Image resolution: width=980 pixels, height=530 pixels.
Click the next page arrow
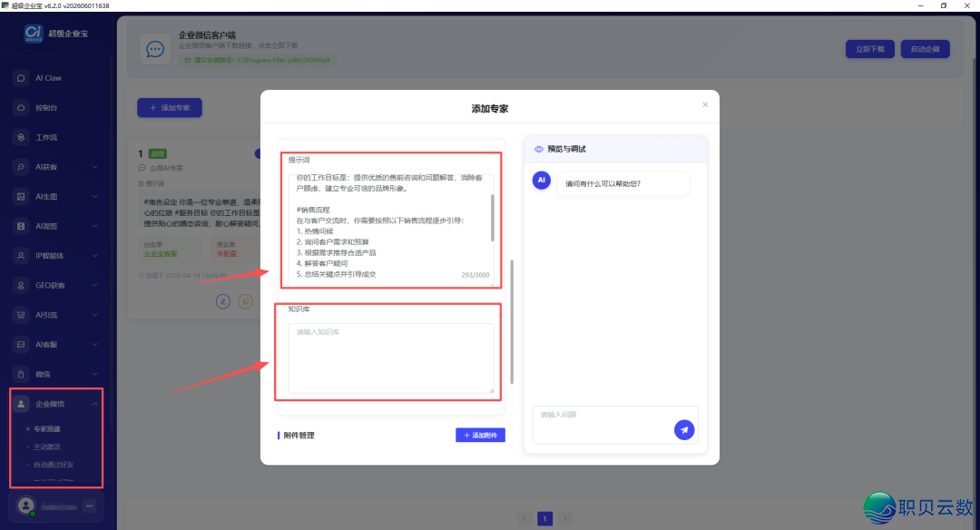[x=565, y=519]
